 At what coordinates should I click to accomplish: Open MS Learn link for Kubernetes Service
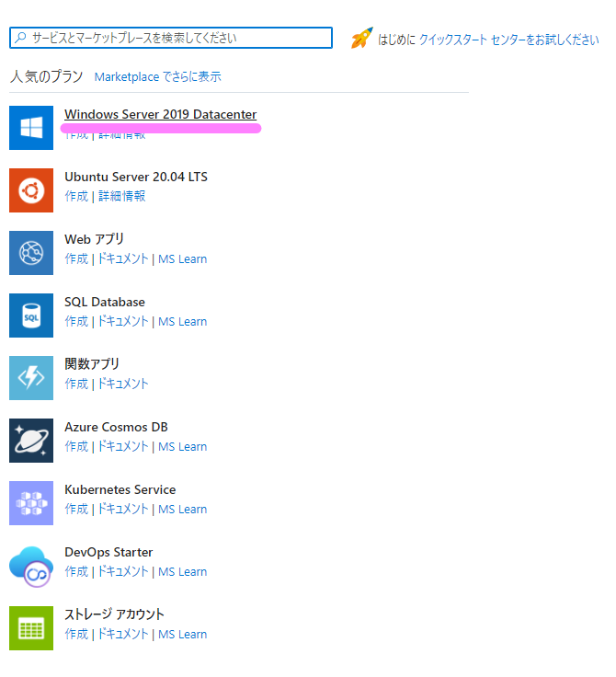click(x=183, y=509)
